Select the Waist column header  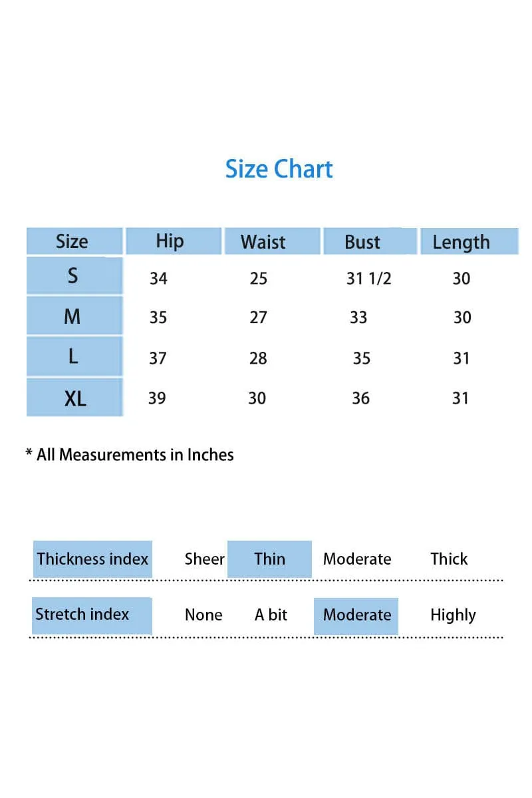271,241
